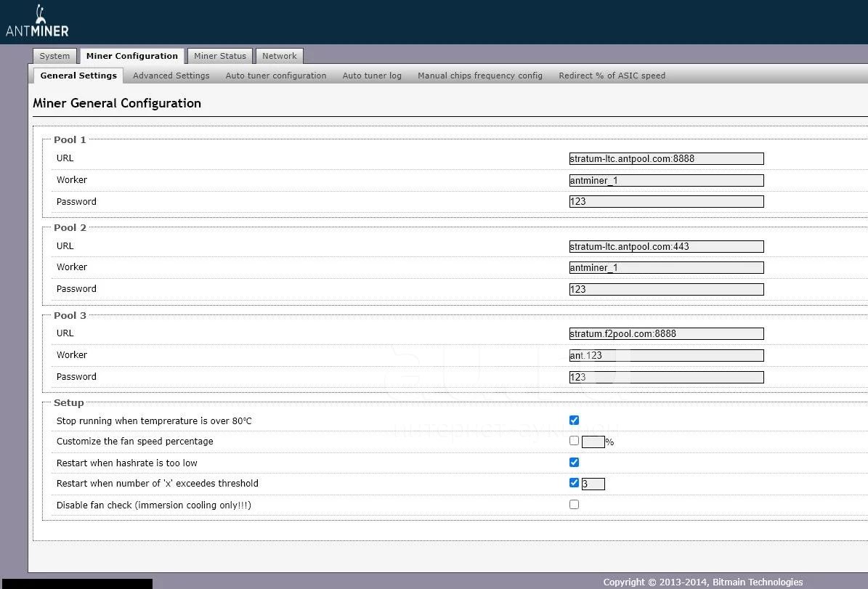Focus the Pool 2 URL field
The image size is (868, 589).
(667, 246)
